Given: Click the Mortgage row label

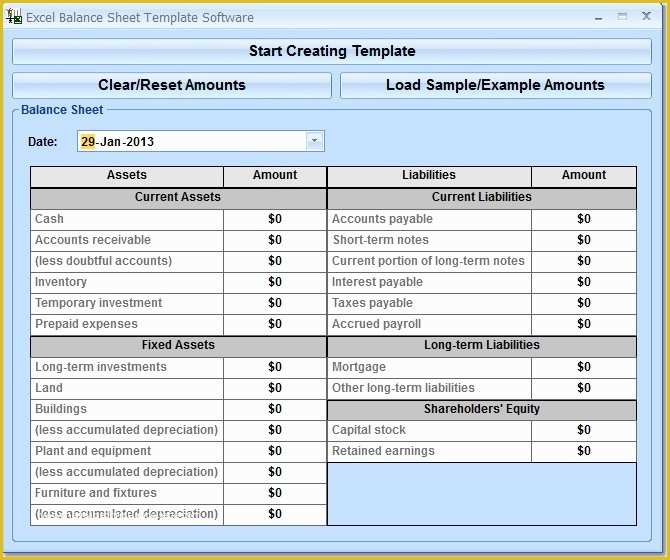Looking at the screenshot, I should [359, 367].
